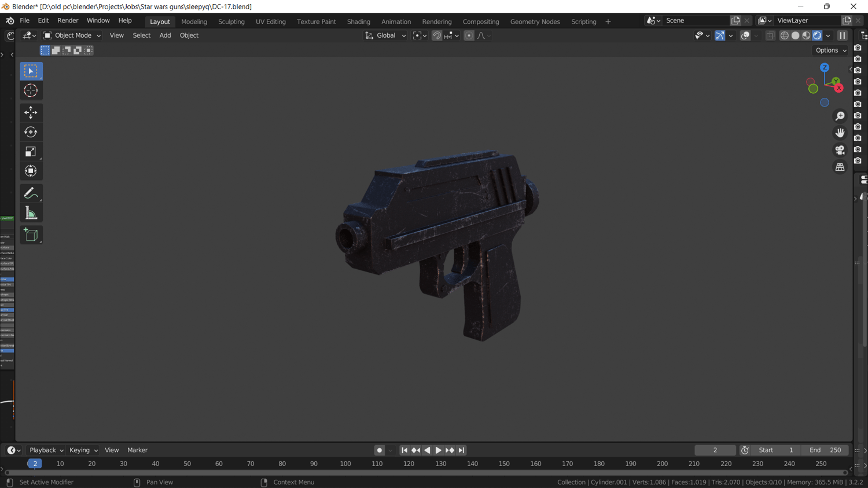Screen dimensions: 868x488
Task: Choose the Move tool
Action: tap(31, 112)
